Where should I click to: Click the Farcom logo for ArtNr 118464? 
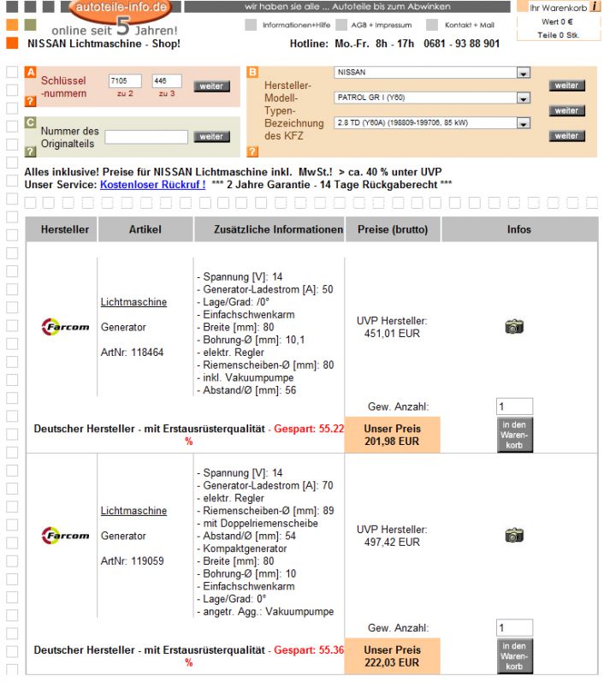[65, 327]
